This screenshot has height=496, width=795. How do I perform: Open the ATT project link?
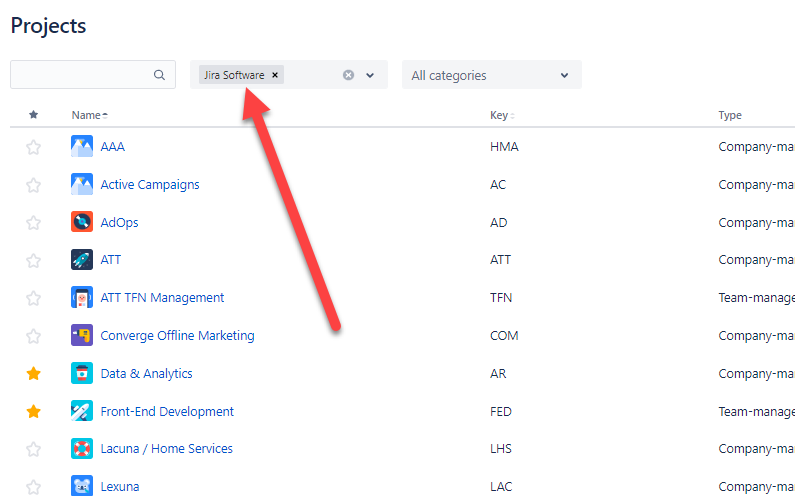111,260
